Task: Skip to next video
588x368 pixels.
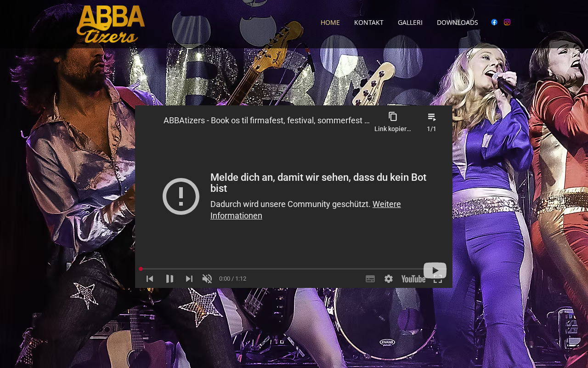Action: tap(189, 279)
